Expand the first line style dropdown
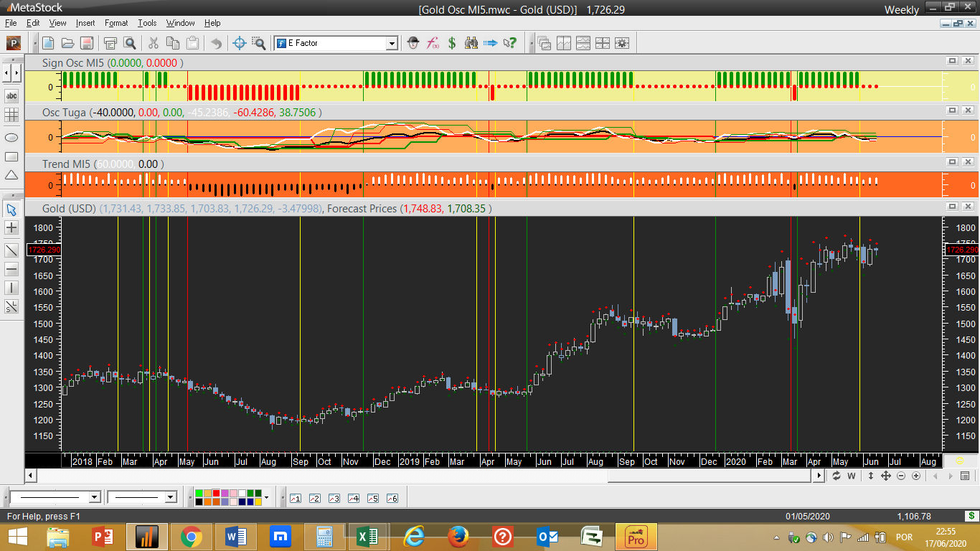The width and height of the screenshot is (980, 551). coord(94,497)
